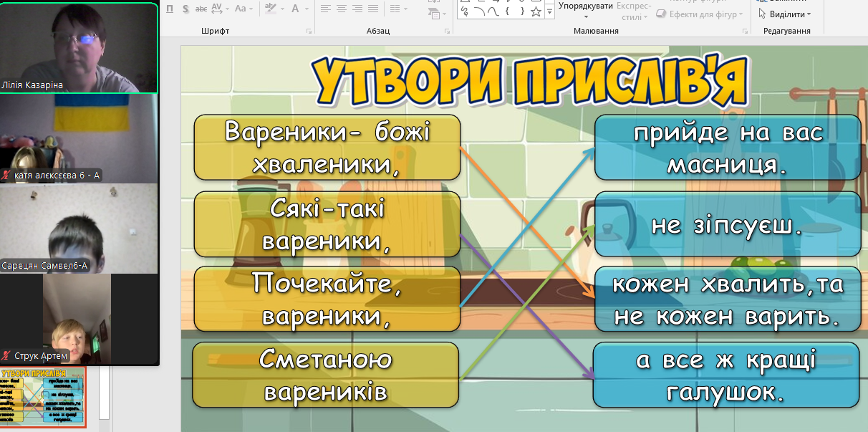Select box 'Вареники- божі хваленики,'

(x=327, y=148)
